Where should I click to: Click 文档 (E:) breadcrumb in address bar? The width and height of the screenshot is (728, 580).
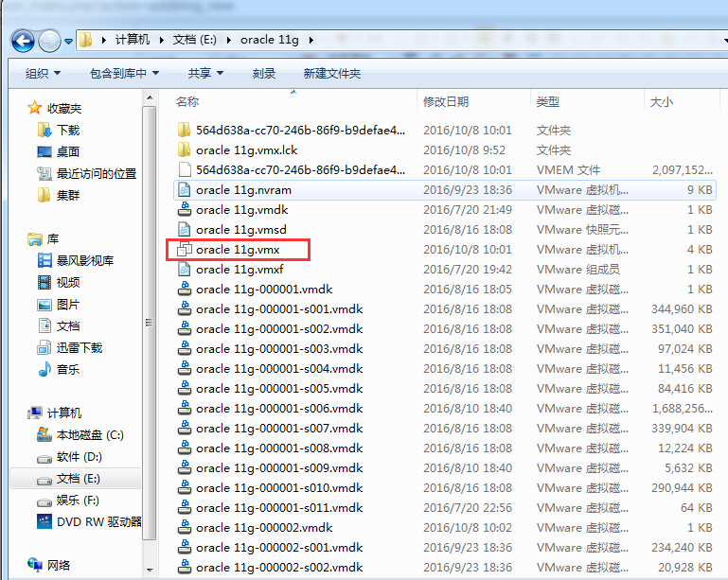[194, 40]
